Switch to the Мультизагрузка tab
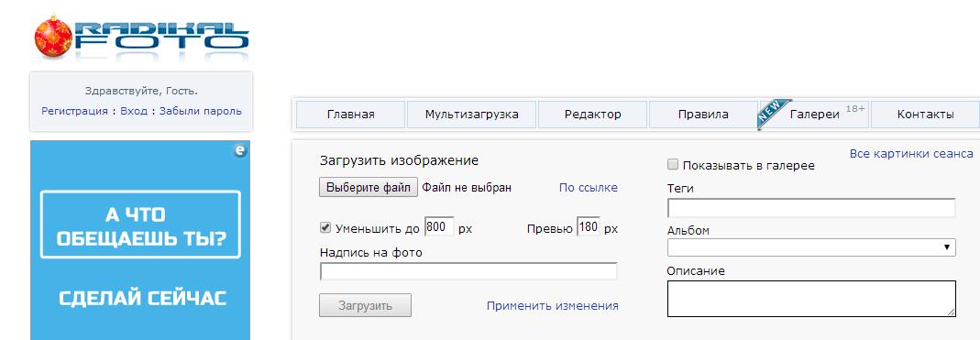This screenshot has width=980, height=340. (x=472, y=115)
